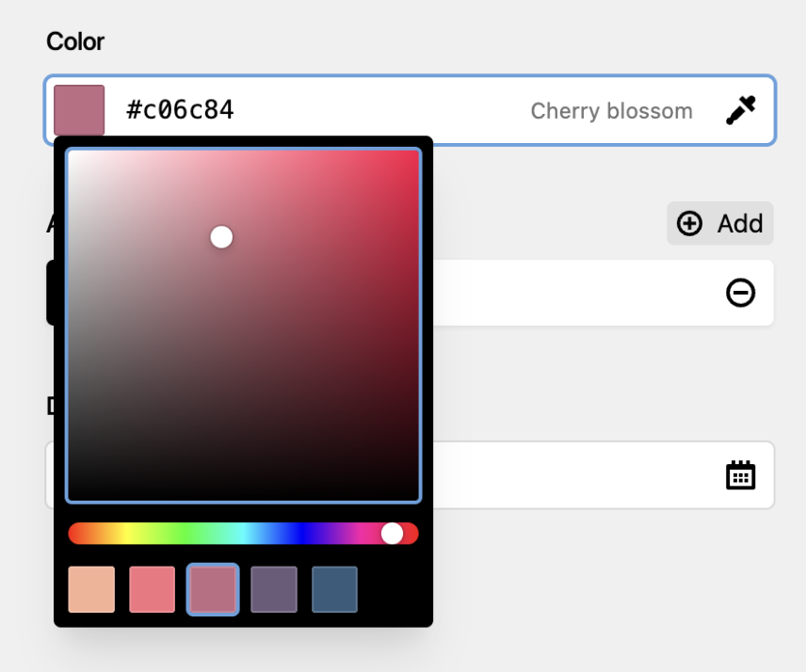Select the muted purple preset swatch
This screenshot has width=806, height=672.
tap(274, 589)
